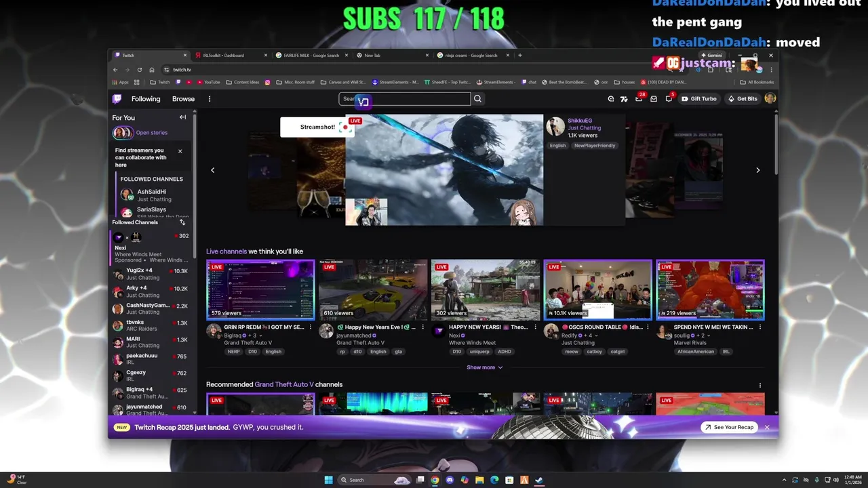Focus the Twitch search field
This screenshot has width=868, height=488.
click(405, 99)
